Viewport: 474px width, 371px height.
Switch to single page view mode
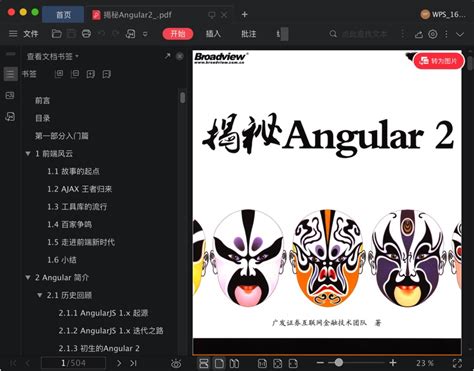[x=219, y=363]
